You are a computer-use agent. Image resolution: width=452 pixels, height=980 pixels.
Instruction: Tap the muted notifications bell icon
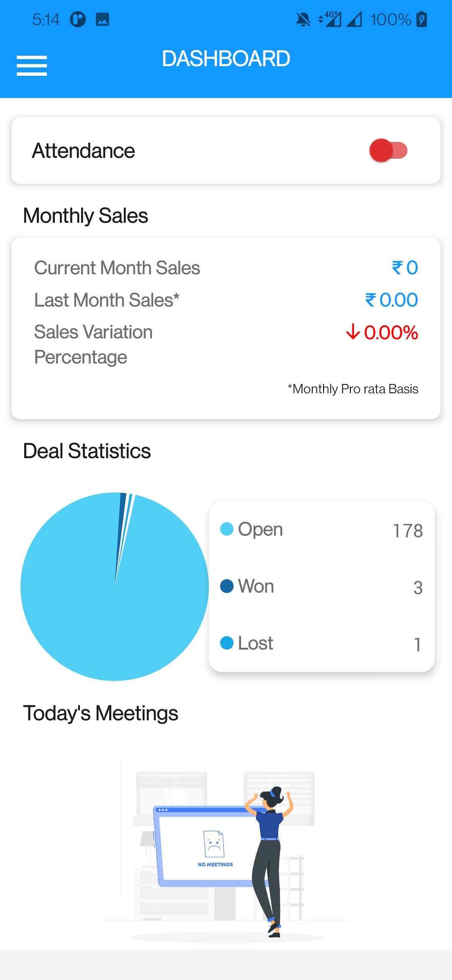(x=303, y=19)
